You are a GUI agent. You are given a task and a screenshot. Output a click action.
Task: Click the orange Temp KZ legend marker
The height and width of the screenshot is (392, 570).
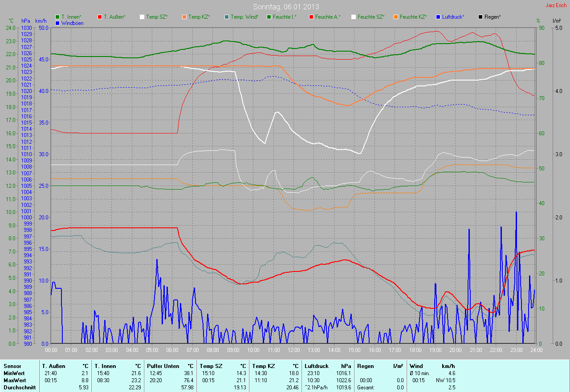coord(184,17)
